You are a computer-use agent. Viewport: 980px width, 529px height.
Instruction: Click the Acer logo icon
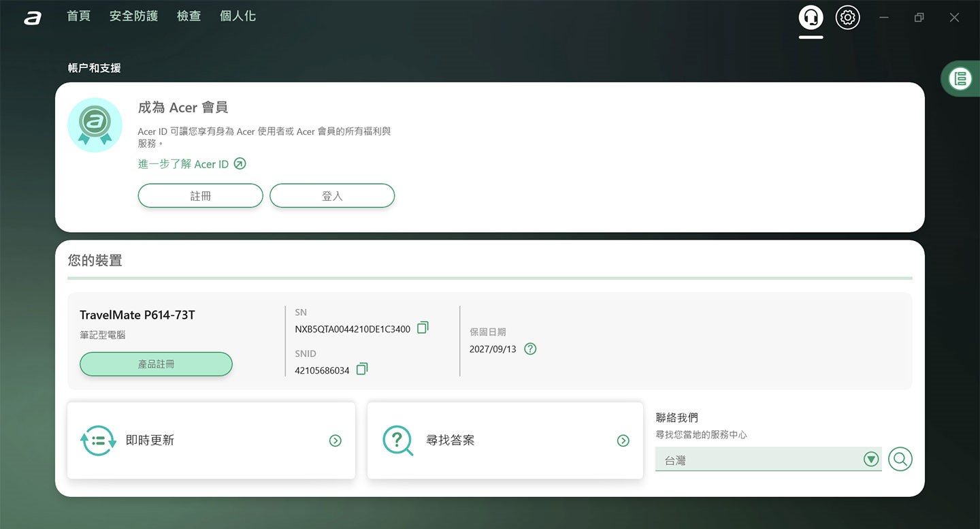pyautogui.click(x=32, y=18)
